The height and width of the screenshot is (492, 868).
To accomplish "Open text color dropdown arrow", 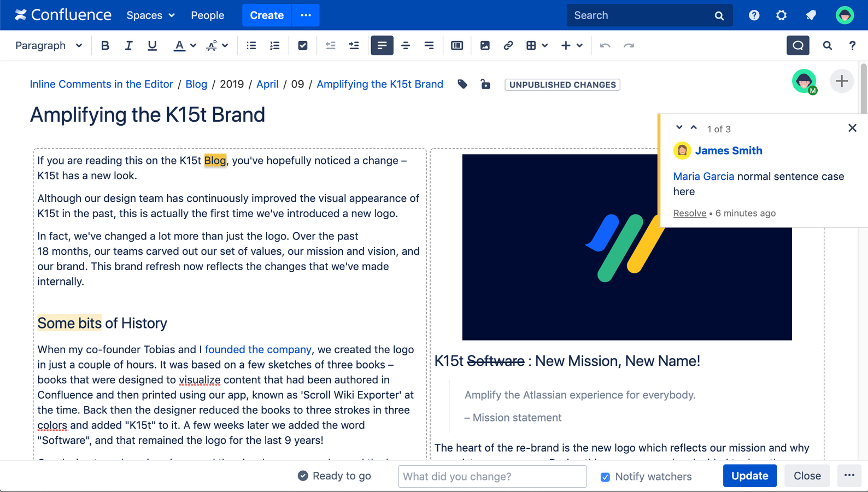I will (193, 45).
